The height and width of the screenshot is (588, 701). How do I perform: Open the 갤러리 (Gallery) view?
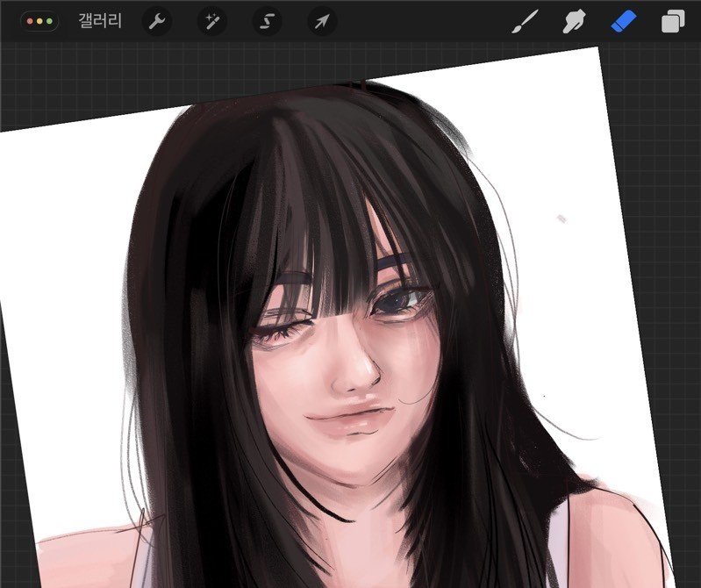(x=100, y=21)
